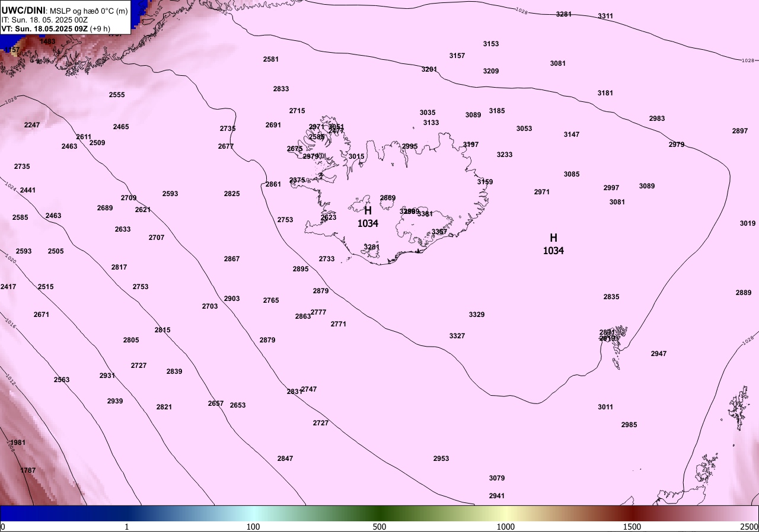This screenshot has height=532, width=759.
Task: Click the value 2895
Action: click(301, 269)
